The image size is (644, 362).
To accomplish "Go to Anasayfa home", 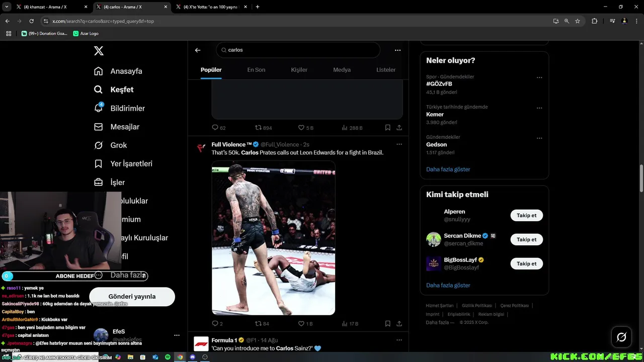I will [118, 71].
